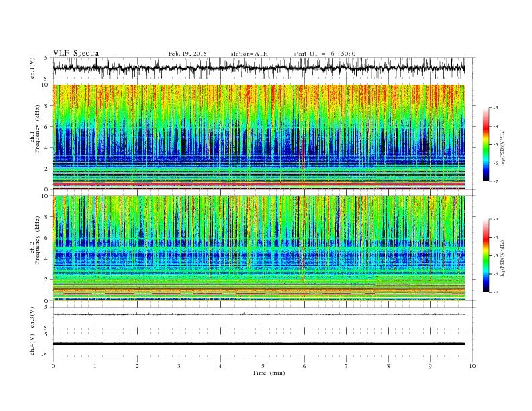The height and width of the screenshot is (411, 532).
Task: Click time axis tick label "7"
Action: tap(347, 366)
